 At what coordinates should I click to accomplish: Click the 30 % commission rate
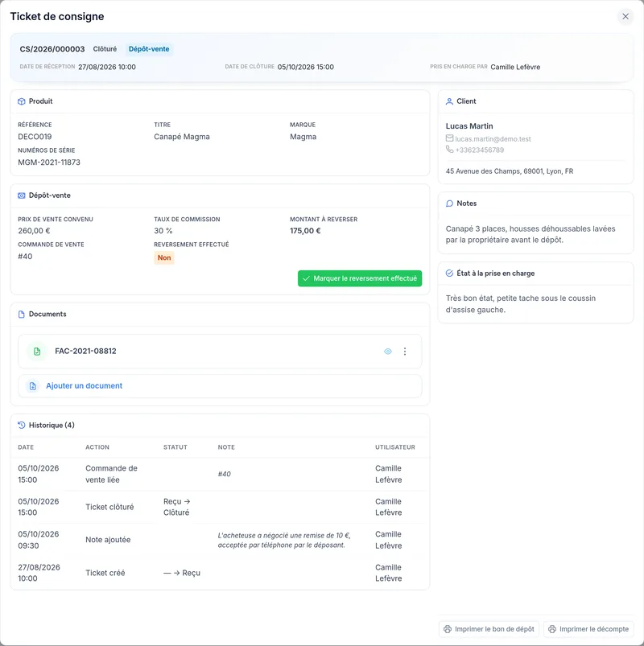pos(163,231)
